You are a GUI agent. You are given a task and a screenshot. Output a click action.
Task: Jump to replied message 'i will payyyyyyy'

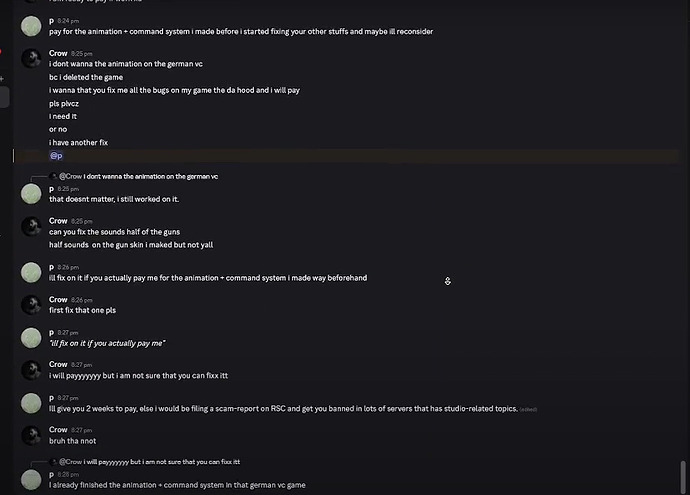(x=162, y=462)
